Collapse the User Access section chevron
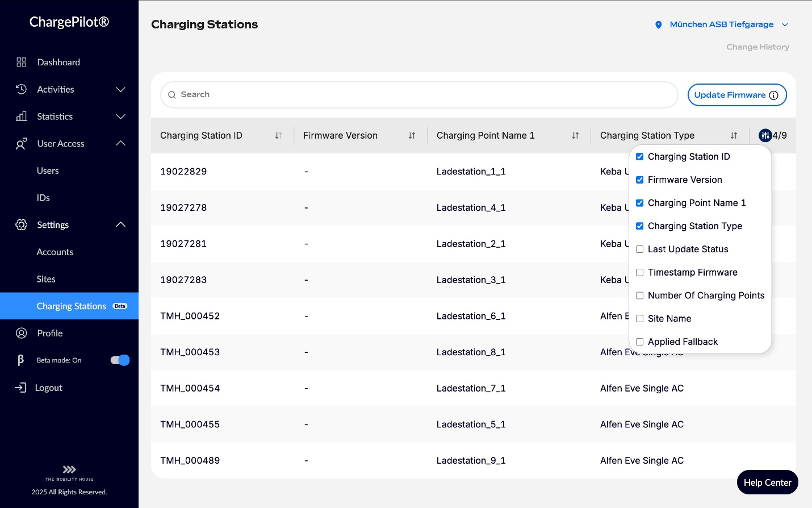812x508 pixels. [x=120, y=143]
